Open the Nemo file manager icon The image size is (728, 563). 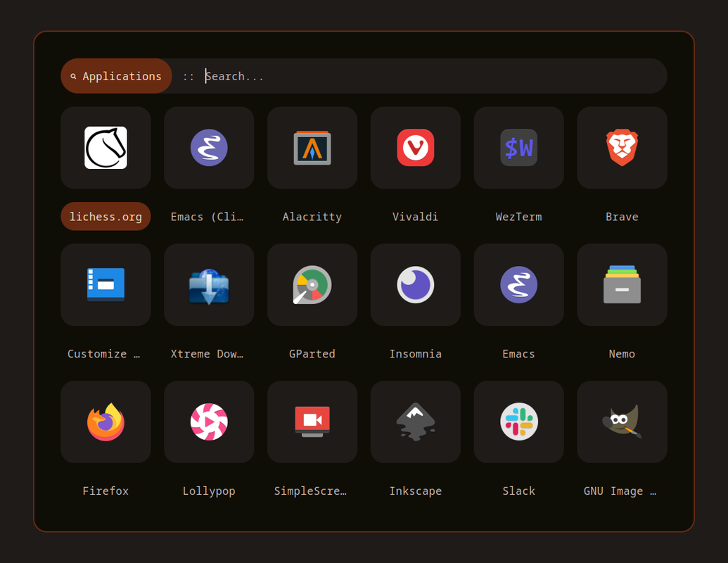(622, 284)
